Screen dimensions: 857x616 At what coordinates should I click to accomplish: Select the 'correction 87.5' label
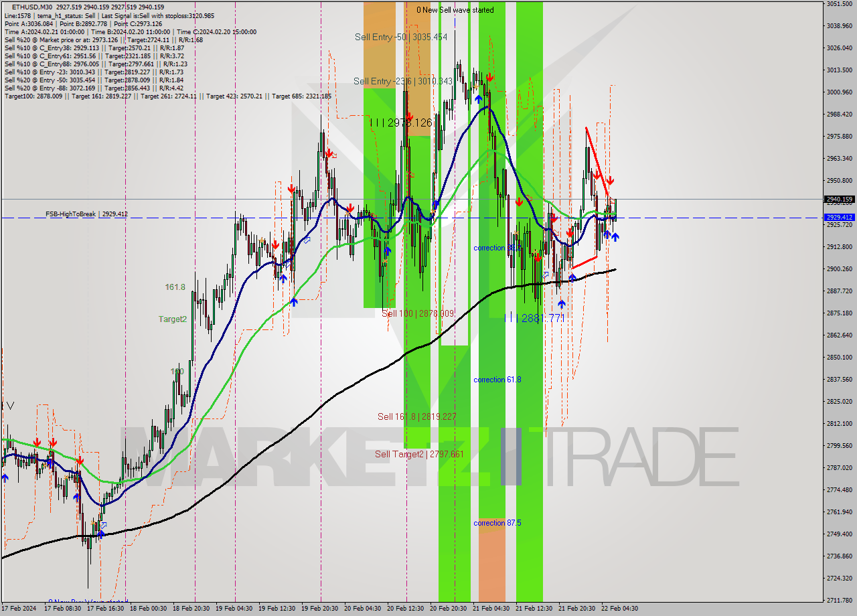pos(497,523)
